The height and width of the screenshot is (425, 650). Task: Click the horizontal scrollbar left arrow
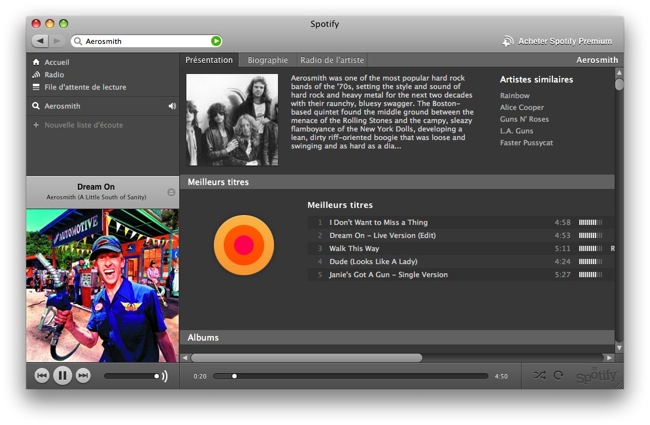(185, 358)
